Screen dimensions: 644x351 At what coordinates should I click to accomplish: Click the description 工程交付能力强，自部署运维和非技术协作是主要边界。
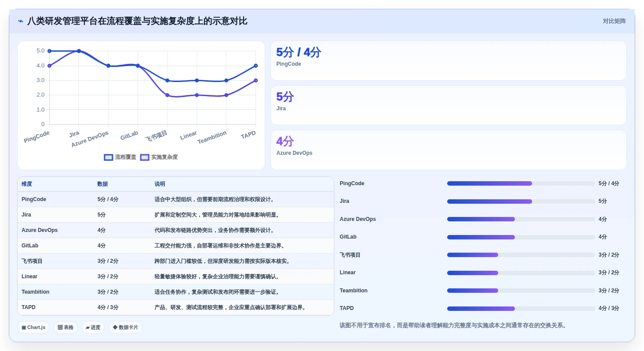tap(220, 246)
